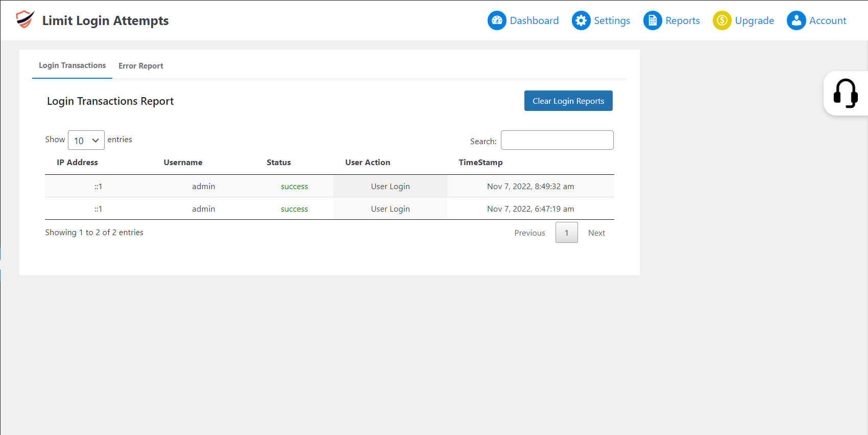
Task: Click the Account user icon
Action: coord(796,20)
